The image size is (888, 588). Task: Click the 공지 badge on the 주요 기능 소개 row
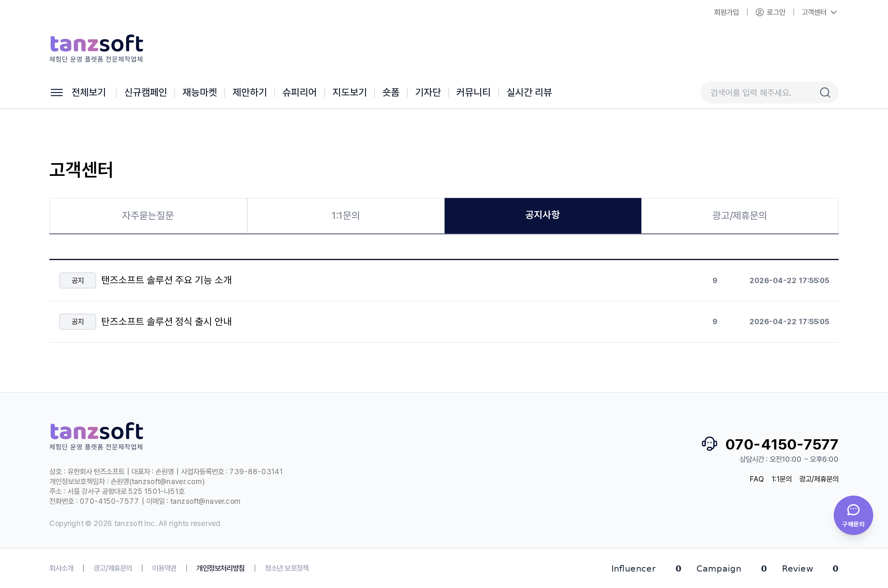pos(78,280)
